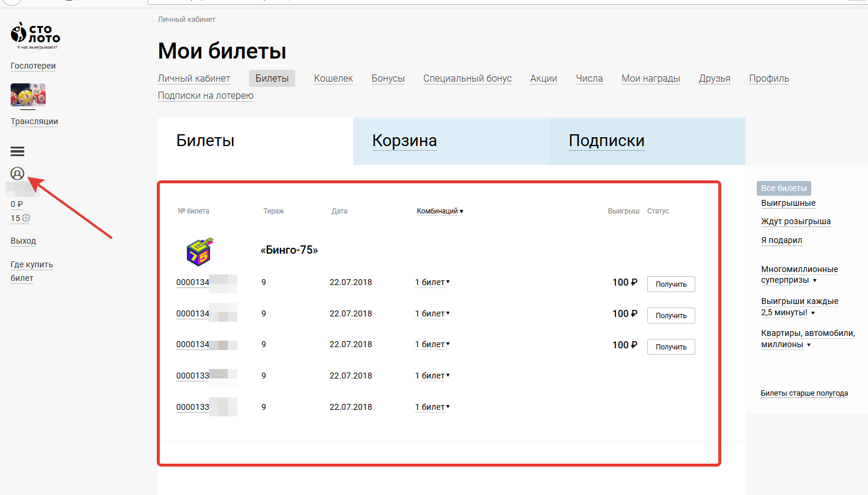
Task: Go to Личный кабинет menu item
Action: [194, 78]
